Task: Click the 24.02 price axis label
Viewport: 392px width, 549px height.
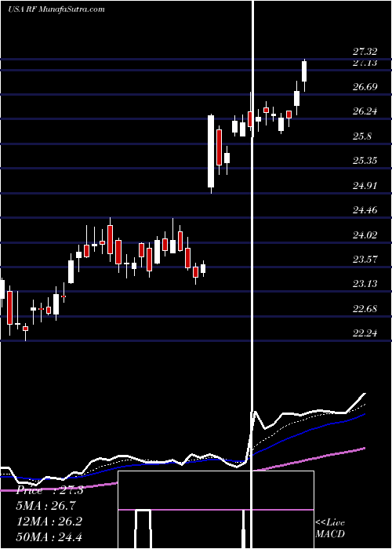Action: [x=365, y=235]
